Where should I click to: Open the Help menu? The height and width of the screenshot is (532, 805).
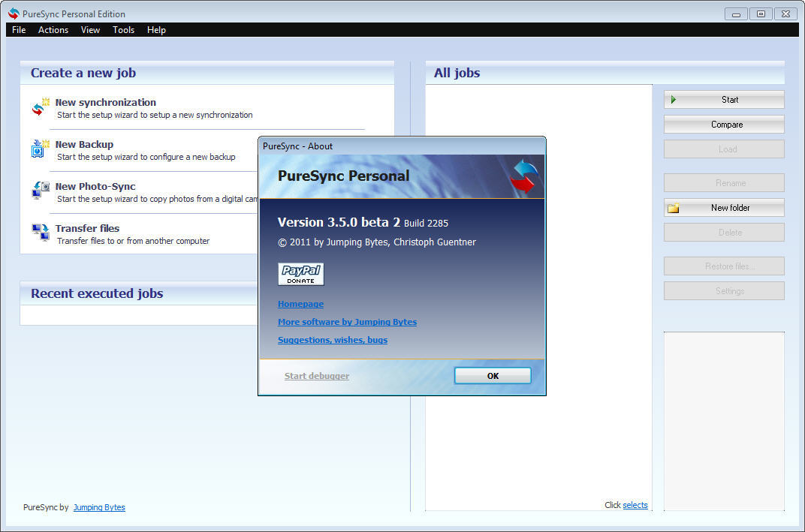156,30
